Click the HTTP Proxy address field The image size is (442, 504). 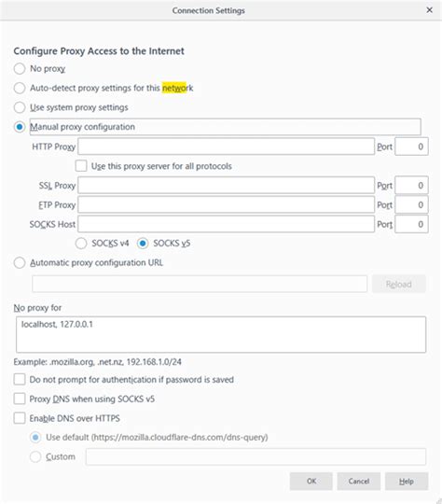coord(227,147)
